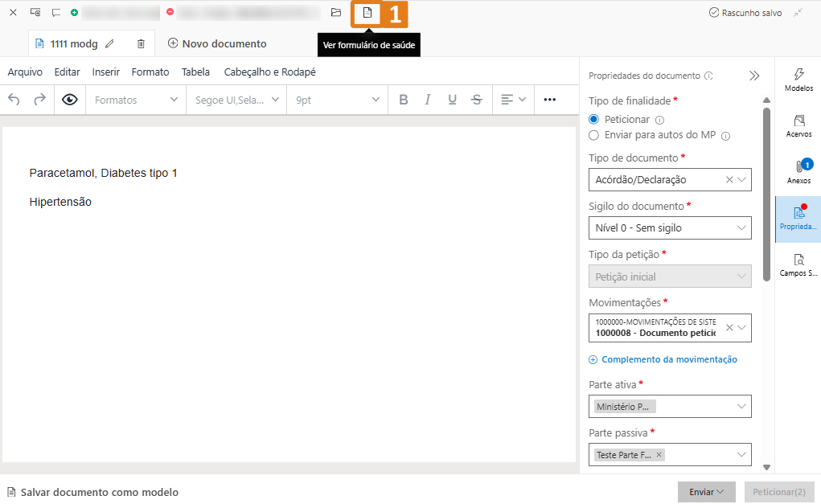Clear the Acórdão/Declaração document type selection

(x=729, y=179)
